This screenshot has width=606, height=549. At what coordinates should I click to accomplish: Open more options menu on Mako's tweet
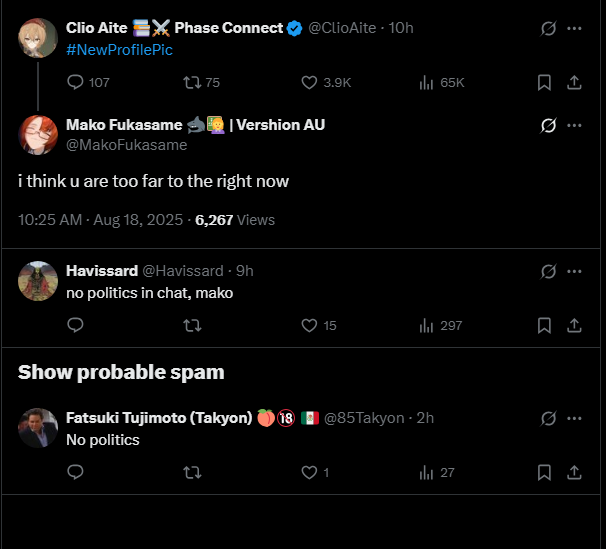574,126
